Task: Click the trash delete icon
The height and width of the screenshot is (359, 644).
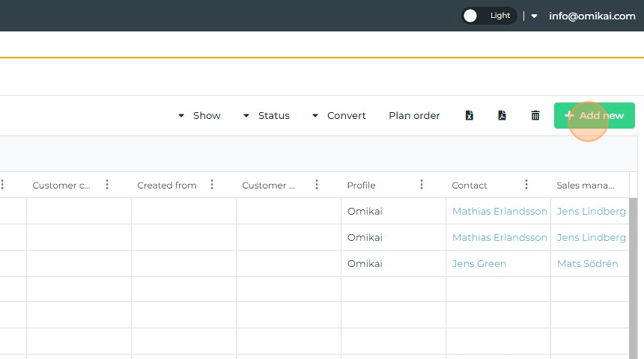Action: tap(535, 115)
